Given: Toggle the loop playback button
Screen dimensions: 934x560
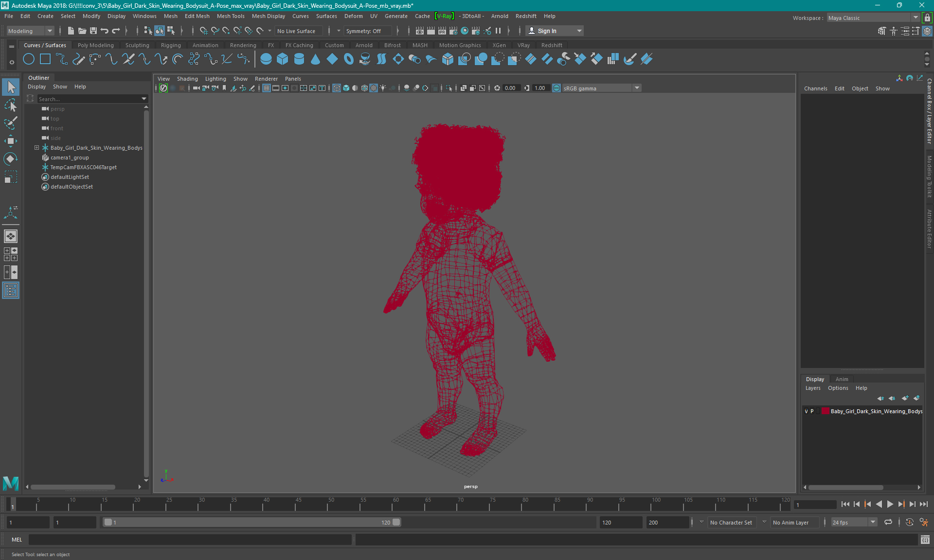Looking at the screenshot, I should coord(888,522).
